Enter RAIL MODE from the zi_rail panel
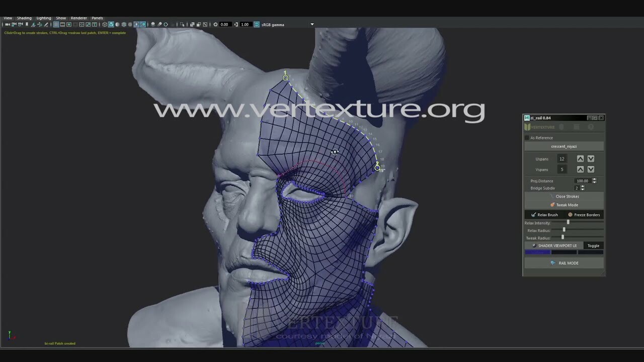This screenshot has height=362, width=644. pos(563,262)
